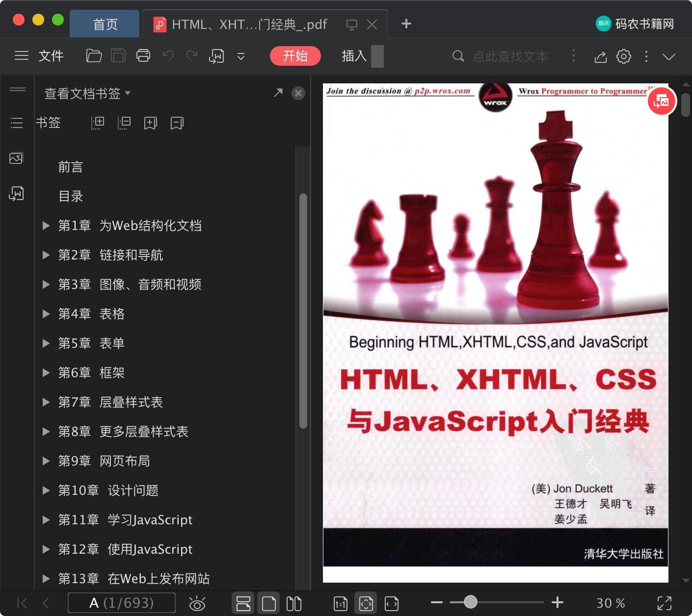Select the 前言 bookmark
This screenshot has width=692, height=616.
pyautogui.click(x=71, y=167)
